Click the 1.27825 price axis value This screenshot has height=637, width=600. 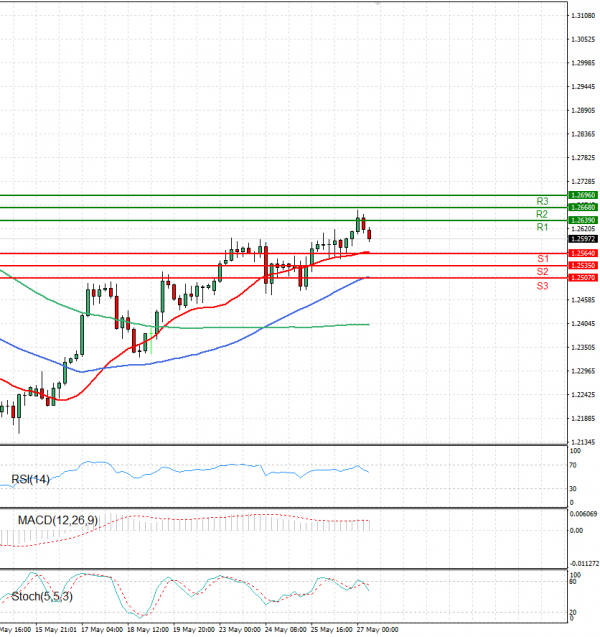click(x=583, y=158)
